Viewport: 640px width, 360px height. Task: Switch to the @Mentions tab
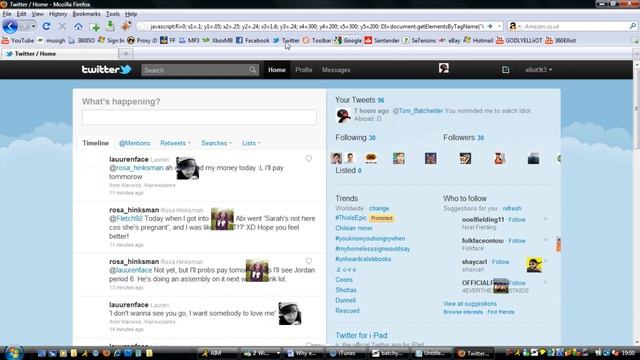(134, 143)
